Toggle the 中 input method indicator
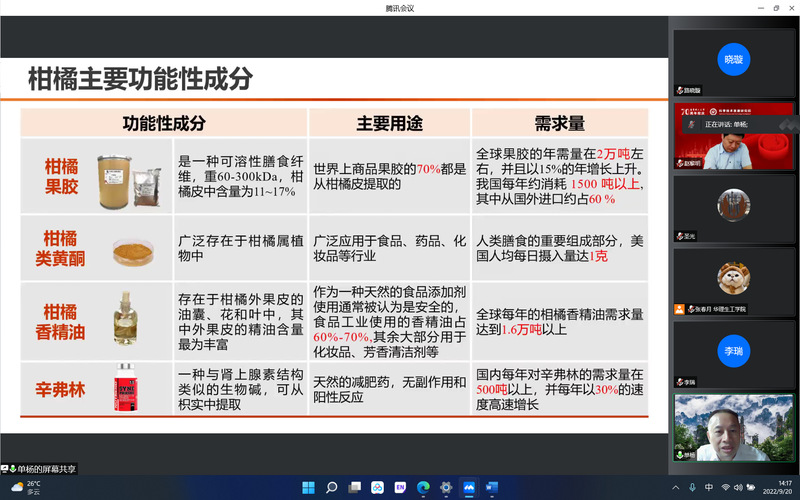Viewport: 800px width, 500px height. (709, 487)
